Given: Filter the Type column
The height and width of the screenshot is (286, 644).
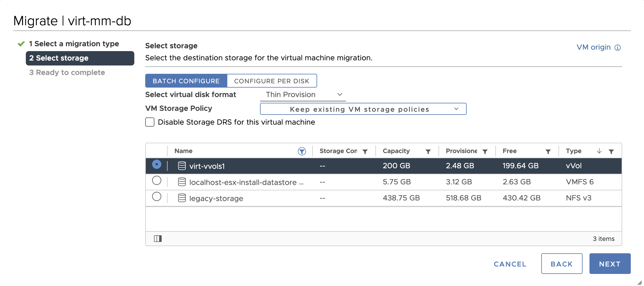Looking at the screenshot, I should pyautogui.click(x=611, y=152).
